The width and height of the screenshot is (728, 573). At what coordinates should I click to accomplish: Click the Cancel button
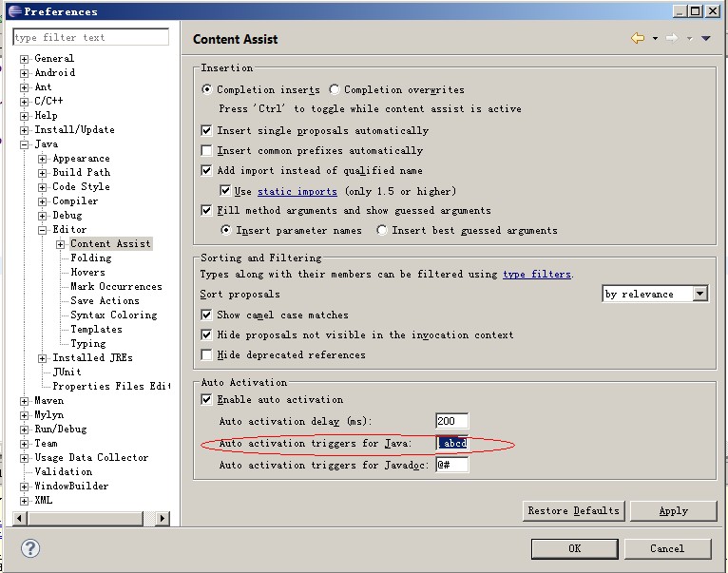pyautogui.click(x=667, y=549)
